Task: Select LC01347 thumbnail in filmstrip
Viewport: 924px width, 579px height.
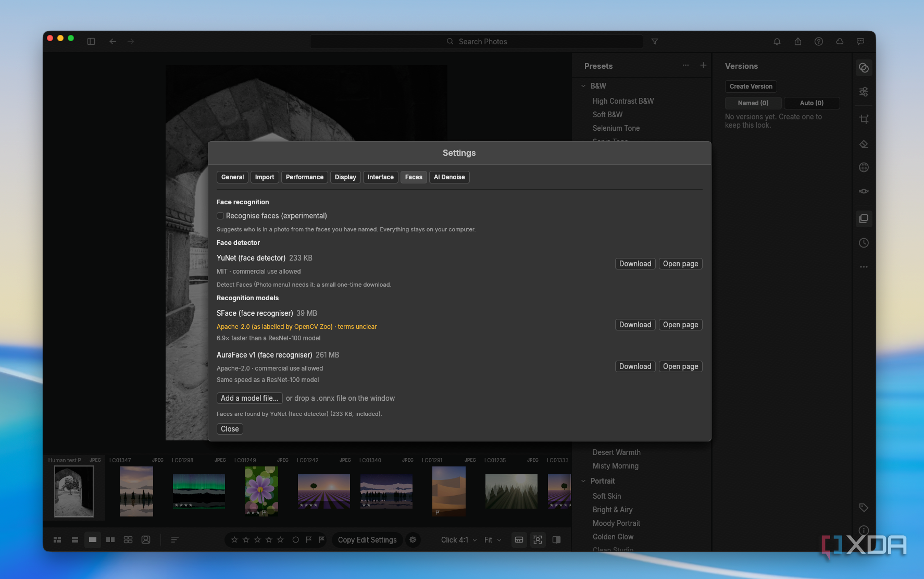Action: (136, 491)
